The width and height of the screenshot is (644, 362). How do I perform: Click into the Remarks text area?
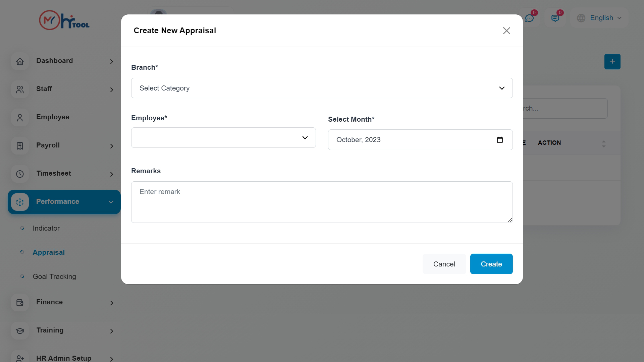322,202
